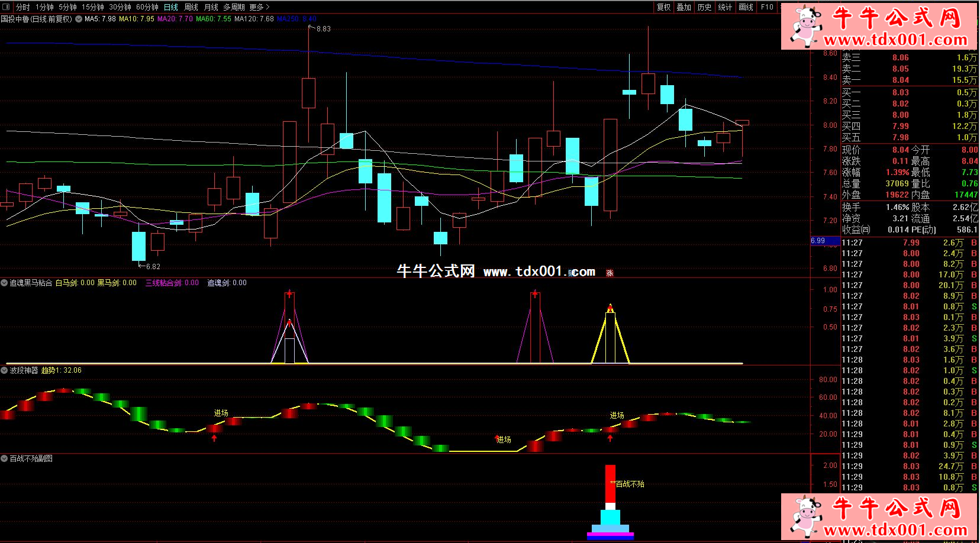Open the F10 company info button
This screenshot has width=980, height=543.
tap(767, 7)
